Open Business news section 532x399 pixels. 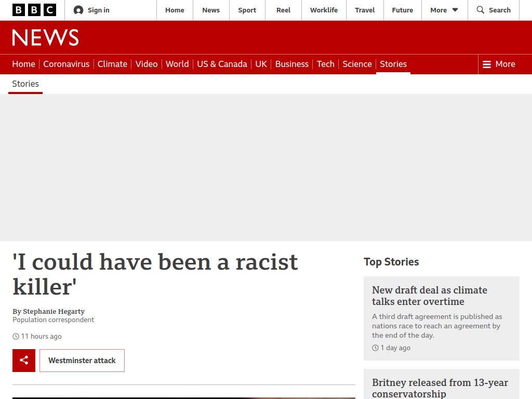tap(292, 64)
